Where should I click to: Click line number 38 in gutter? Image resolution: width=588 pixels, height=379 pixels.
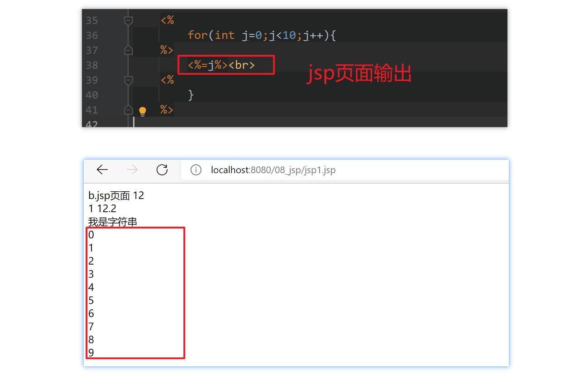point(92,65)
